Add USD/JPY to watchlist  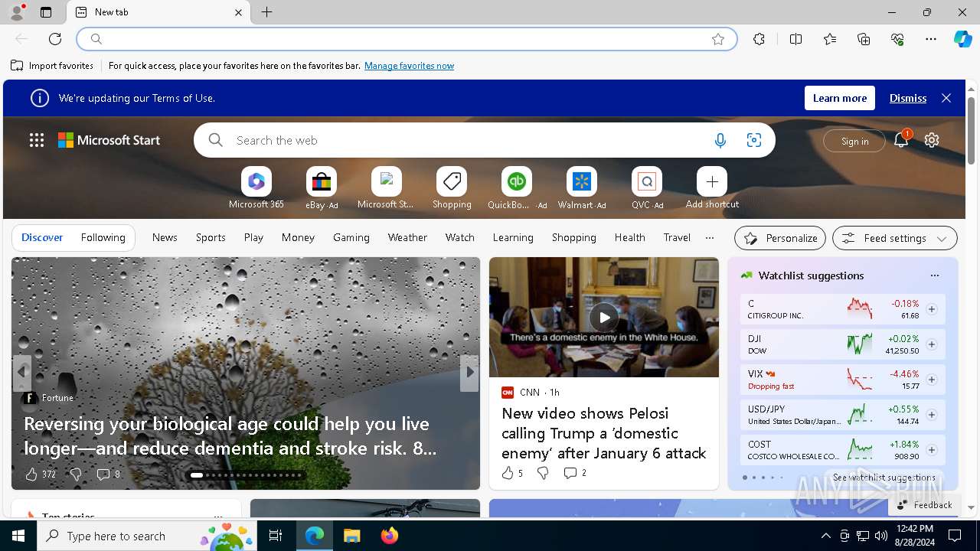932,415
